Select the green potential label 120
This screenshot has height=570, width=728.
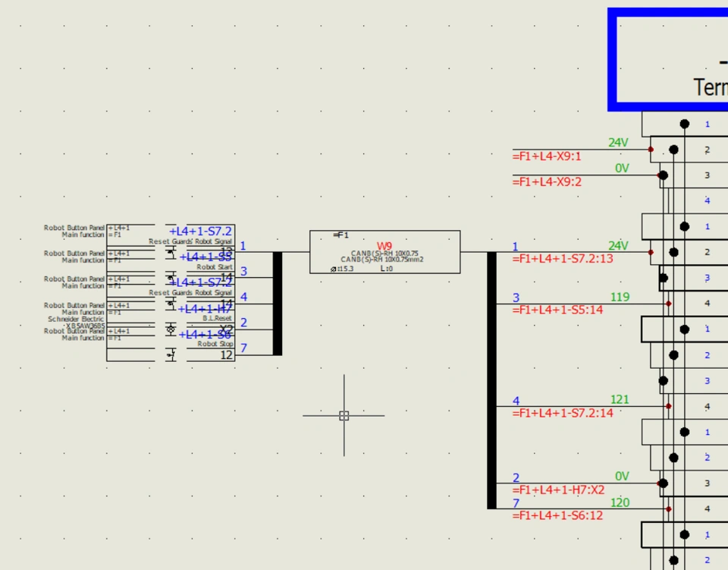pos(620,502)
